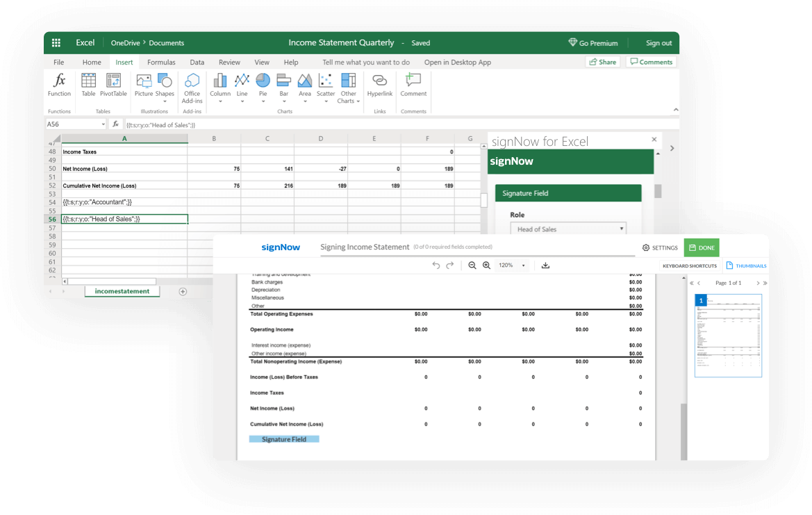
Task: Select the Insert ribbon tab
Action: [x=124, y=62]
